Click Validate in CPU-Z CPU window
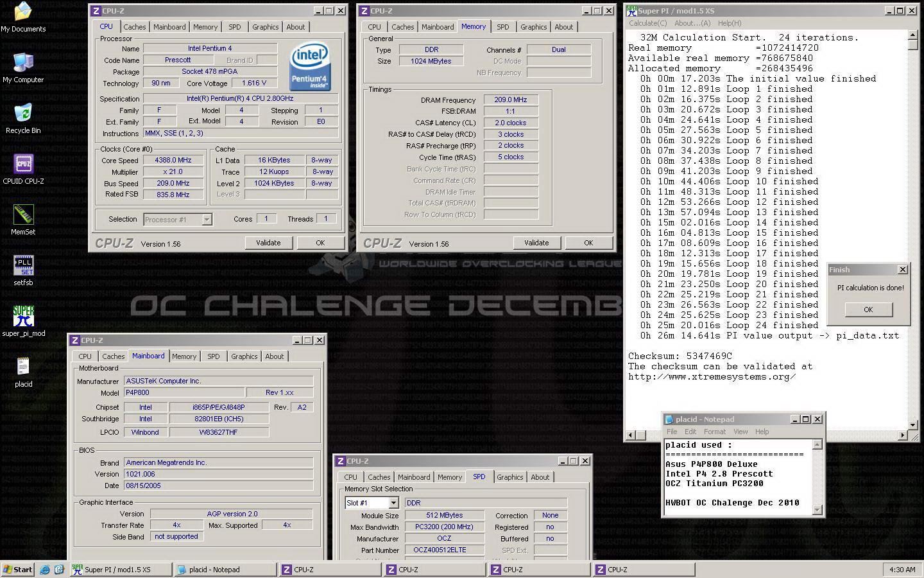The image size is (924, 578). click(x=268, y=243)
